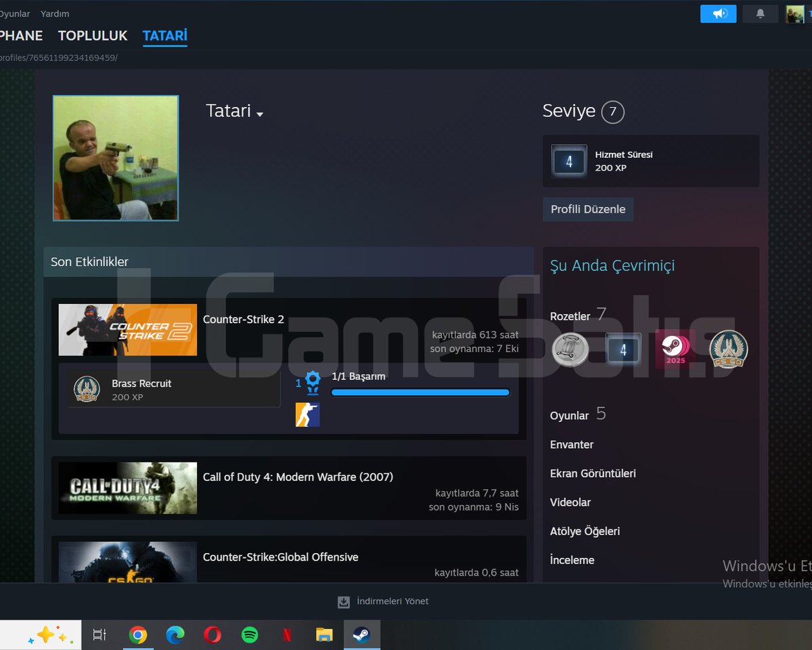This screenshot has height=650, width=812.
Task: Click the 1/1 Başarım progress bar
Action: point(420,392)
